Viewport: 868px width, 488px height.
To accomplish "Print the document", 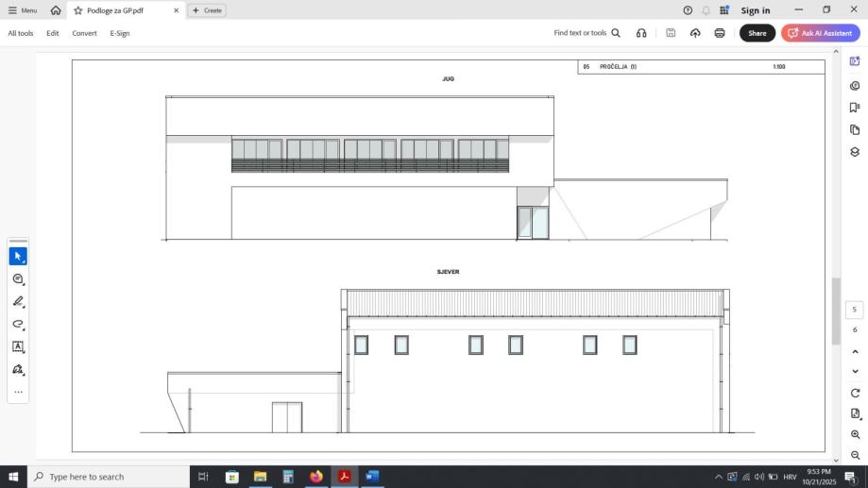I will (719, 33).
